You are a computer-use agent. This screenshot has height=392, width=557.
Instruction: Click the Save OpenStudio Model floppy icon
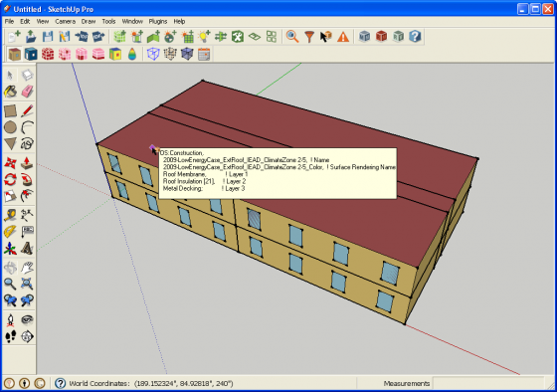tap(48, 37)
